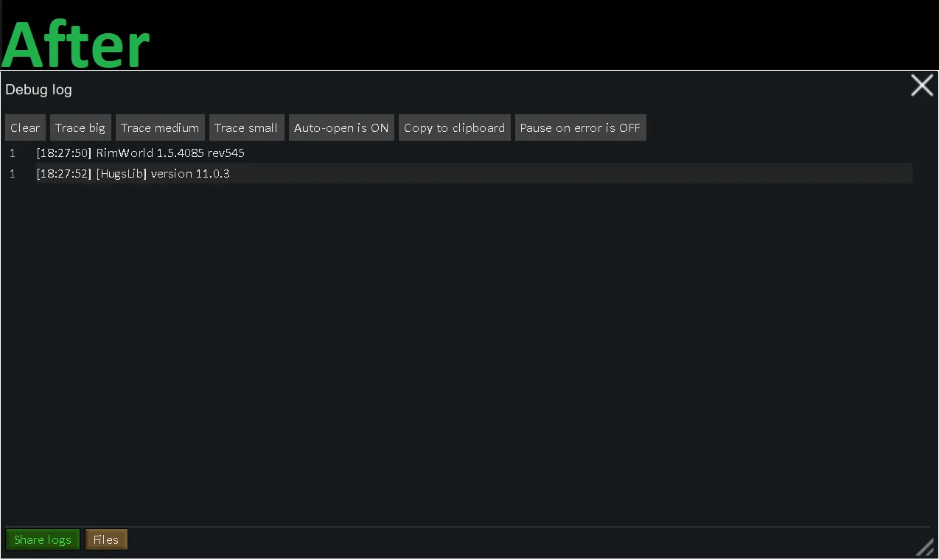
Task: Toggle Pause on error is OFF
Action: [580, 127]
